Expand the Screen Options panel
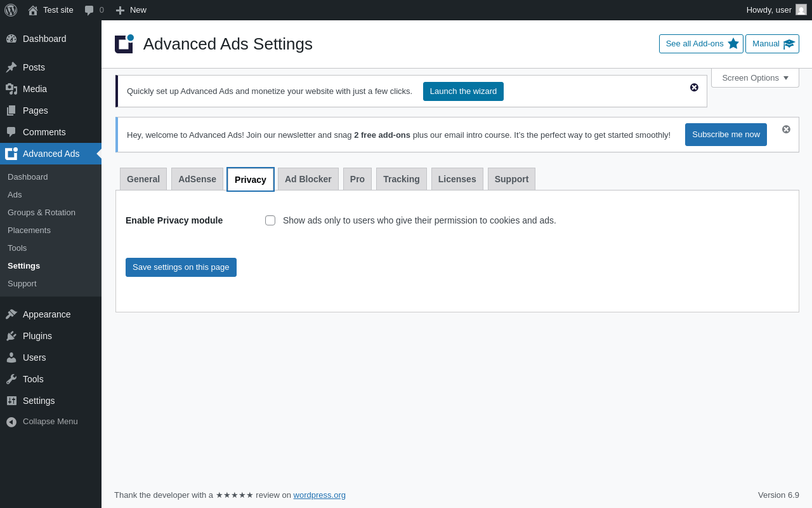 click(755, 77)
